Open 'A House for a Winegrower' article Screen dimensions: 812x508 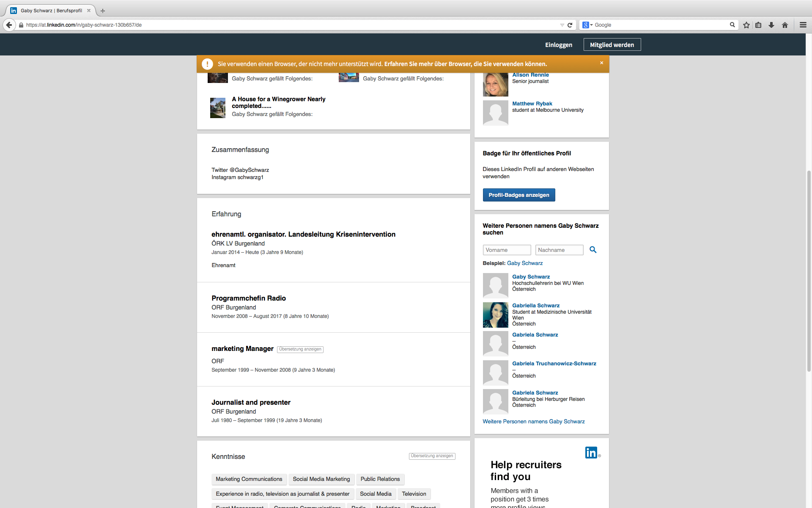coord(278,102)
